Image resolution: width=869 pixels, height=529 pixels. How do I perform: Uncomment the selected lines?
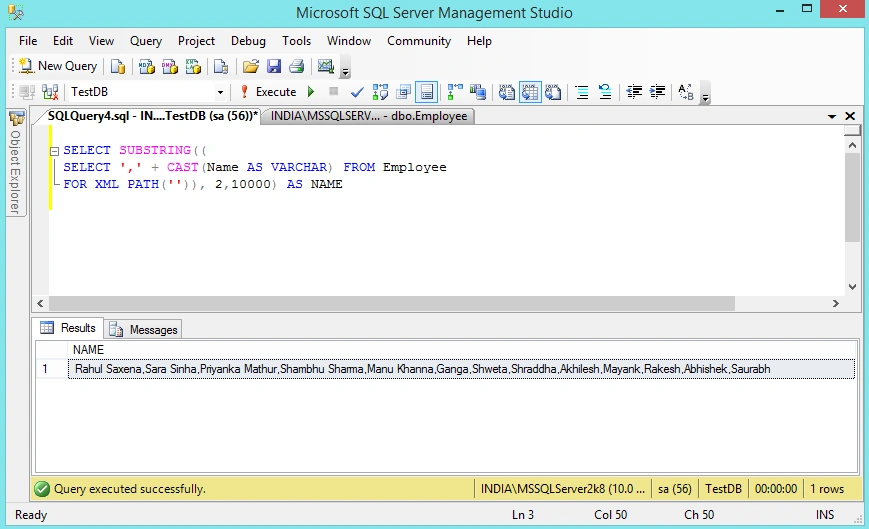(605, 92)
